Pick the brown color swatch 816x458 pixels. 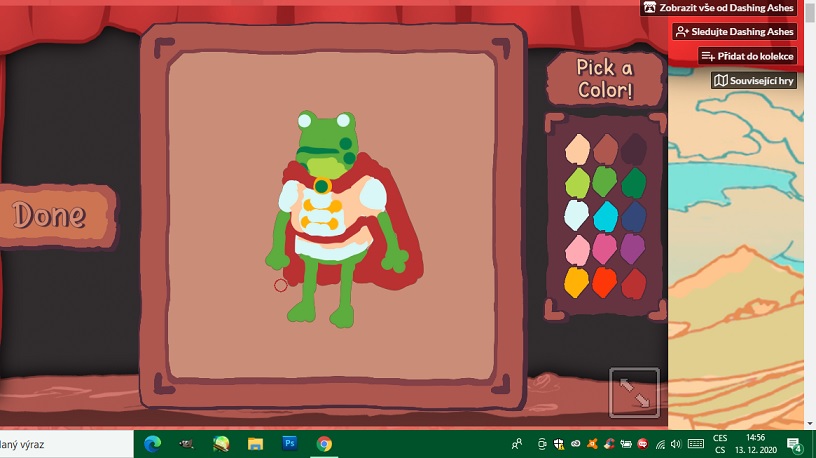[x=605, y=149]
